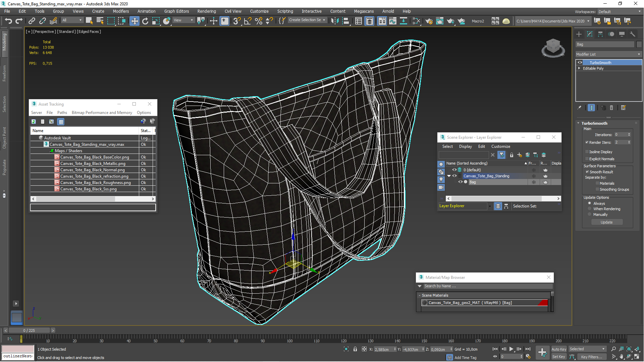Check Separate by Smoothing Groups

click(597, 189)
